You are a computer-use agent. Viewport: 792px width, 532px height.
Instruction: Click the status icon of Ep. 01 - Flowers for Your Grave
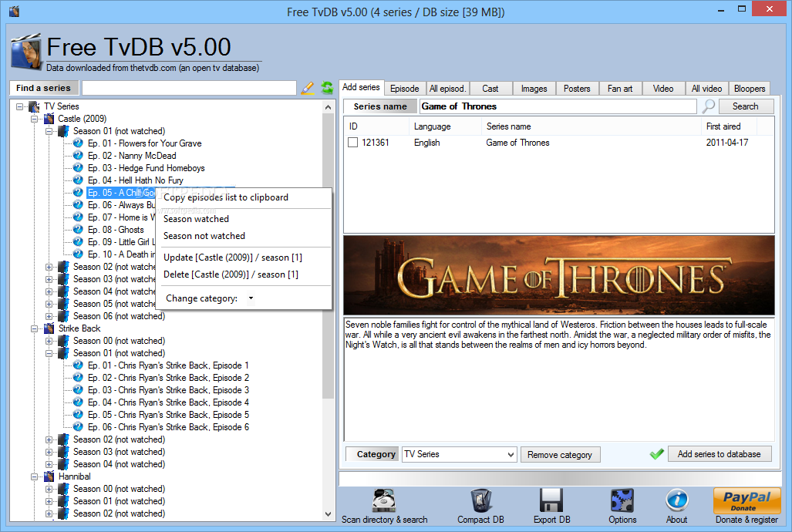coord(78,143)
